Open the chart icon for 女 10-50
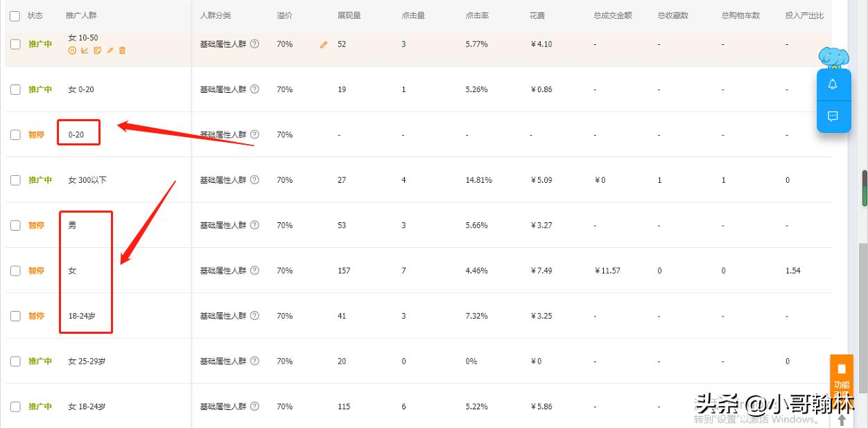The height and width of the screenshot is (428, 868). pos(85,51)
